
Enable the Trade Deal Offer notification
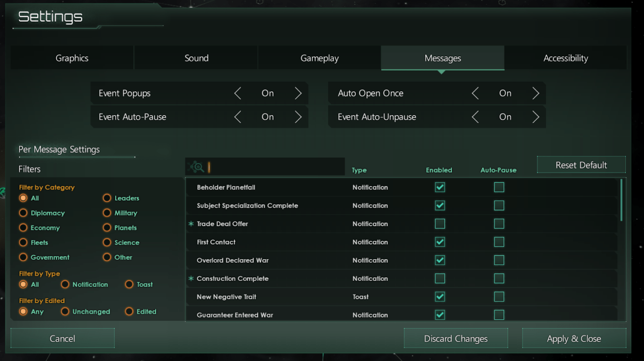(440, 224)
